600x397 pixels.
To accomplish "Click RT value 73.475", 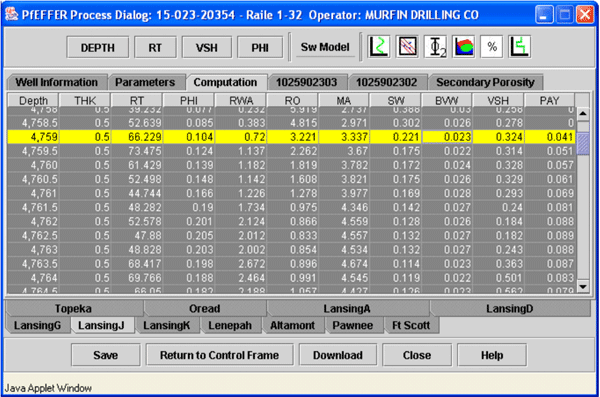I will pyautogui.click(x=137, y=151).
